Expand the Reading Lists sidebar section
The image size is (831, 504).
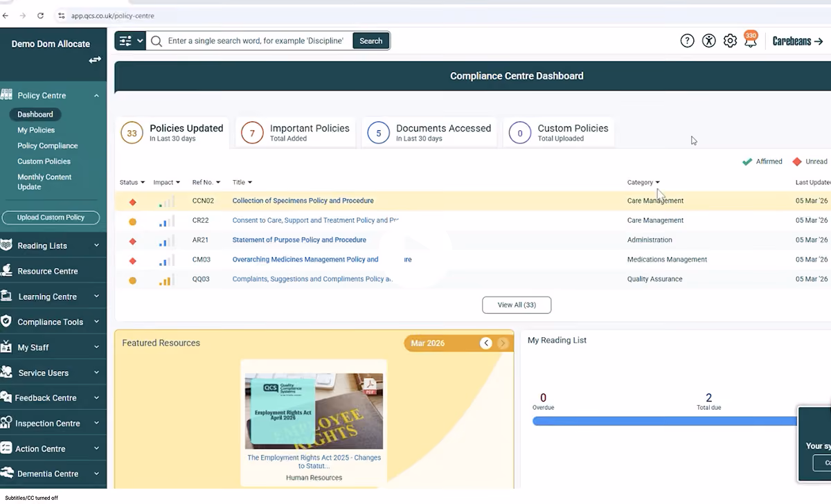pyautogui.click(x=53, y=246)
